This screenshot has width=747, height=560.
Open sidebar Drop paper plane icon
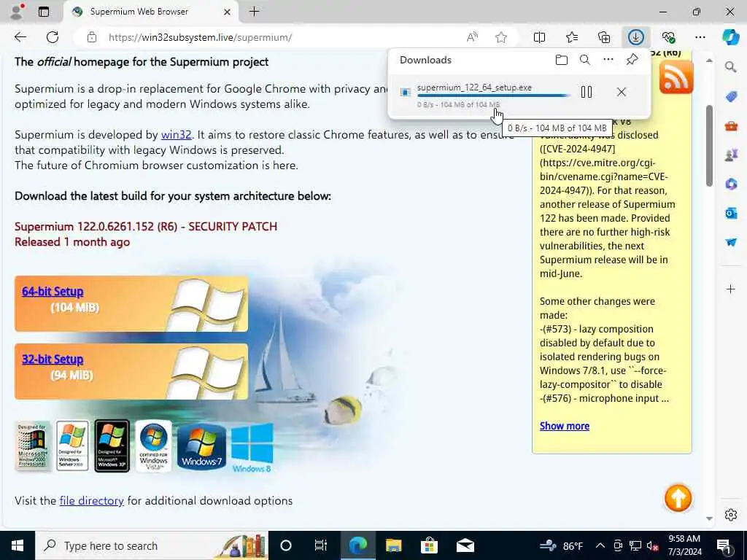(731, 242)
